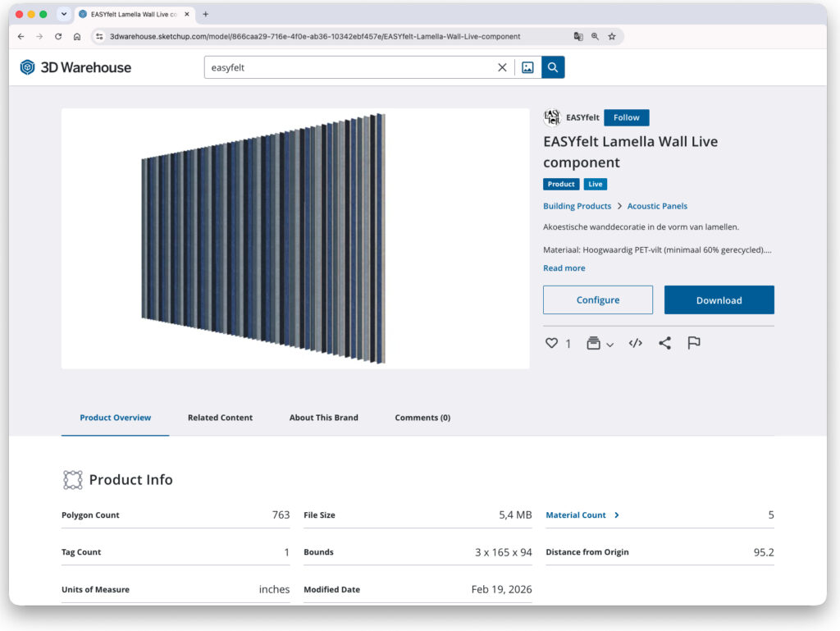Click the Live badge
Viewport: 840px width, 631px height.
pos(596,185)
